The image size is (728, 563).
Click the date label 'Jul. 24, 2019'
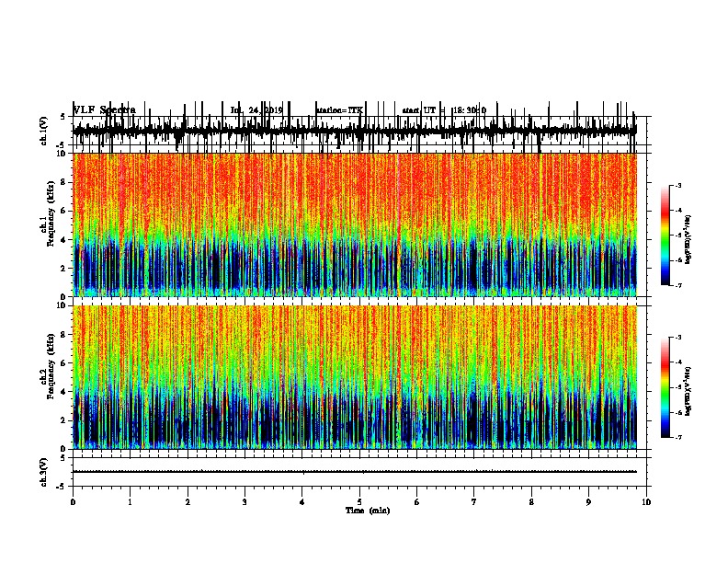[256, 110]
